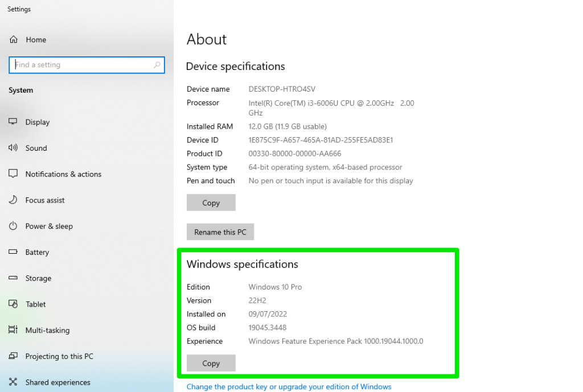Click the search magnifier in Find a setting
583x392 pixels.
coord(157,64)
